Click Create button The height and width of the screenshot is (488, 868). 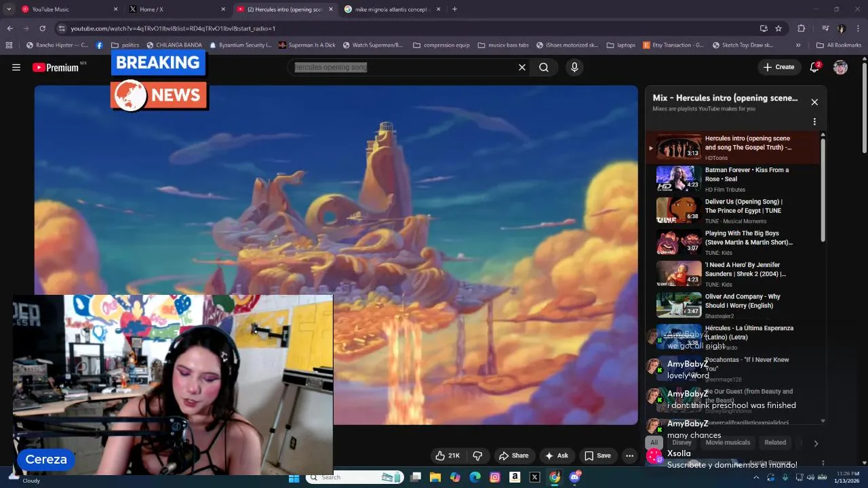coord(778,67)
